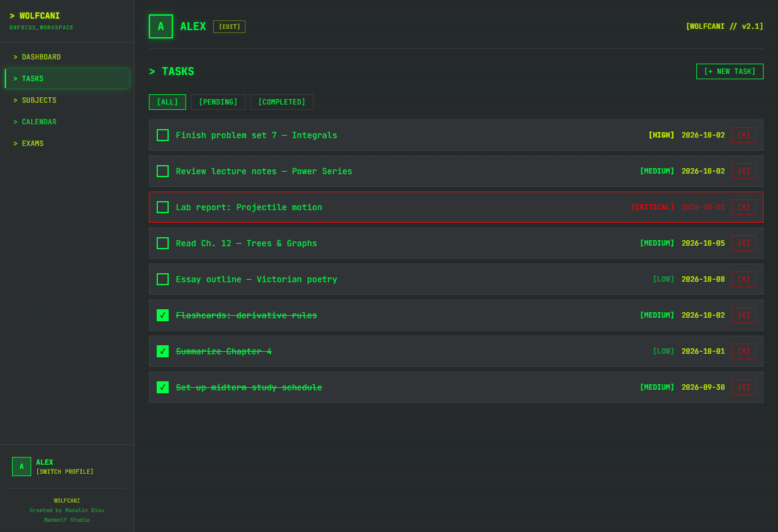
Task: Click the WOLFCANI // v2.1 version label
Action: coord(725,26)
